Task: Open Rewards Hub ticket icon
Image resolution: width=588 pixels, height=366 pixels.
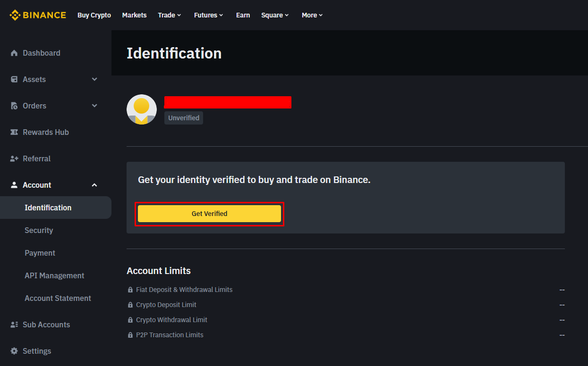Action: (14, 132)
